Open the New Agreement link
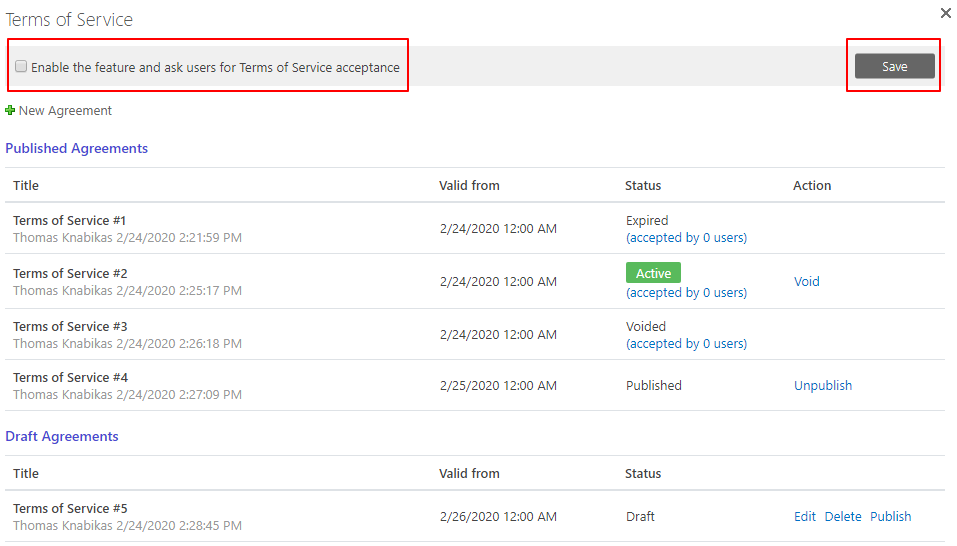Screen dimensions: 957x546 click(x=65, y=110)
